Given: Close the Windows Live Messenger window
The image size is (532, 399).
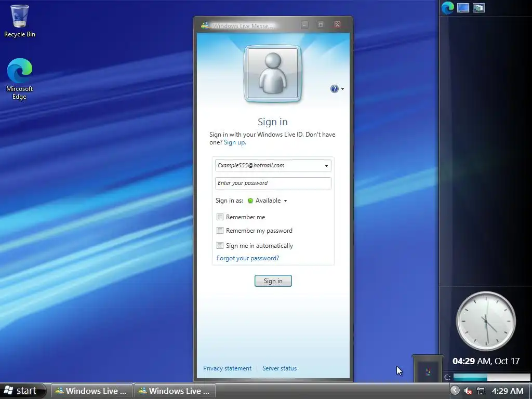Looking at the screenshot, I should [x=337, y=25].
